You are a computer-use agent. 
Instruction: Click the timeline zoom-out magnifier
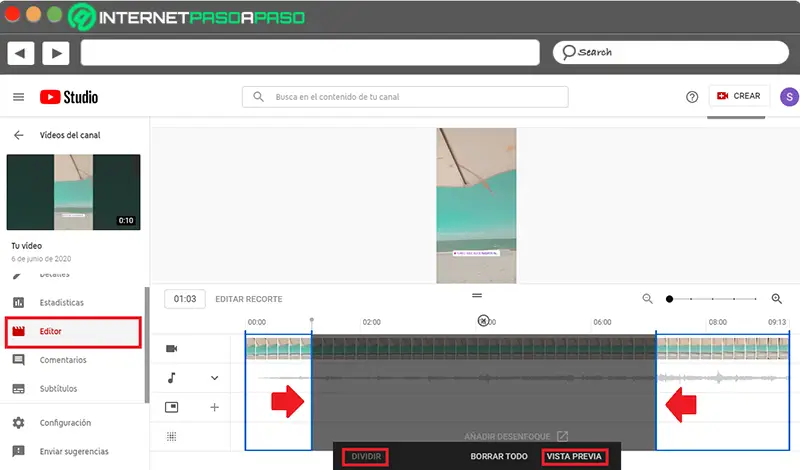647,299
